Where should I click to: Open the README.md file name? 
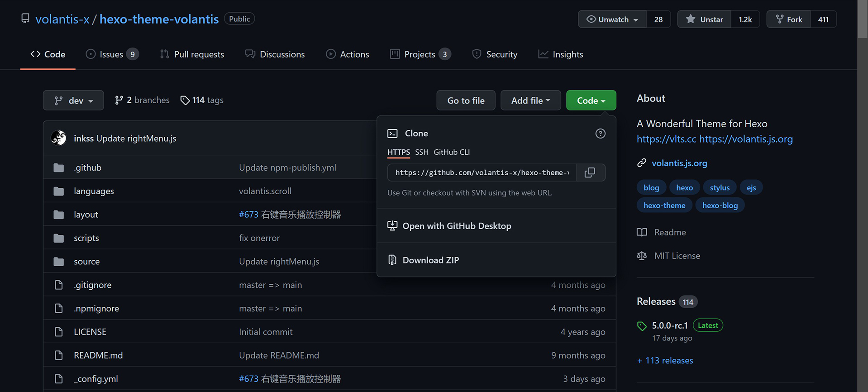coord(98,355)
